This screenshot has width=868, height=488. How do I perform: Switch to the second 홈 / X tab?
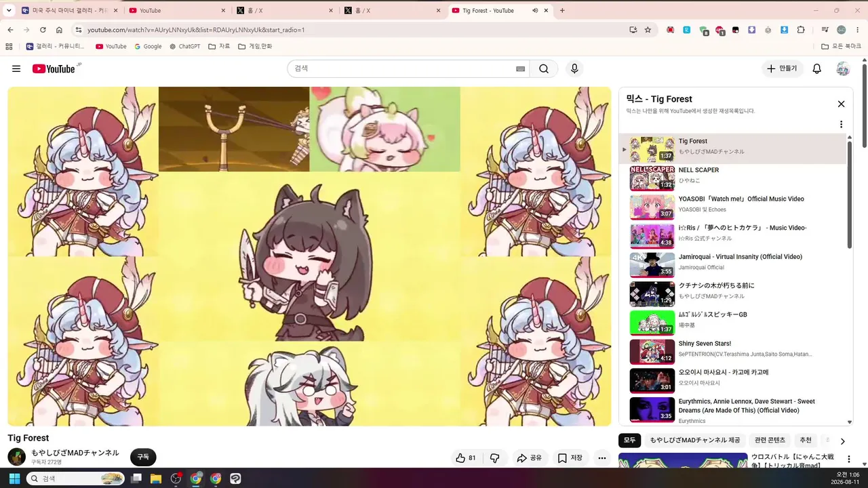click(393, 10)
